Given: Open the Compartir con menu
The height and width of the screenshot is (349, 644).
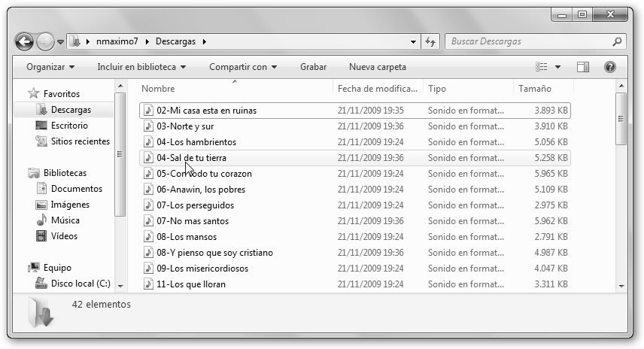Looking at the screenshot, I should (242, 67).
